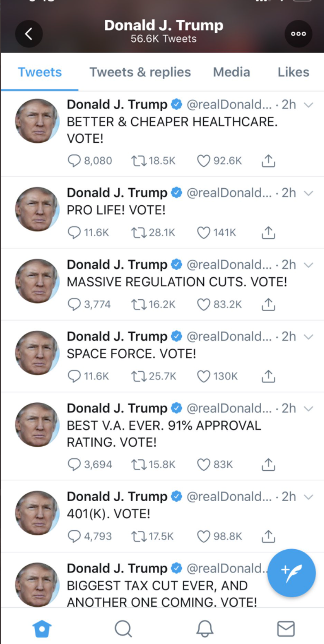
Task: Share the PRO LIFE tweet
Action: click(268, 233)
